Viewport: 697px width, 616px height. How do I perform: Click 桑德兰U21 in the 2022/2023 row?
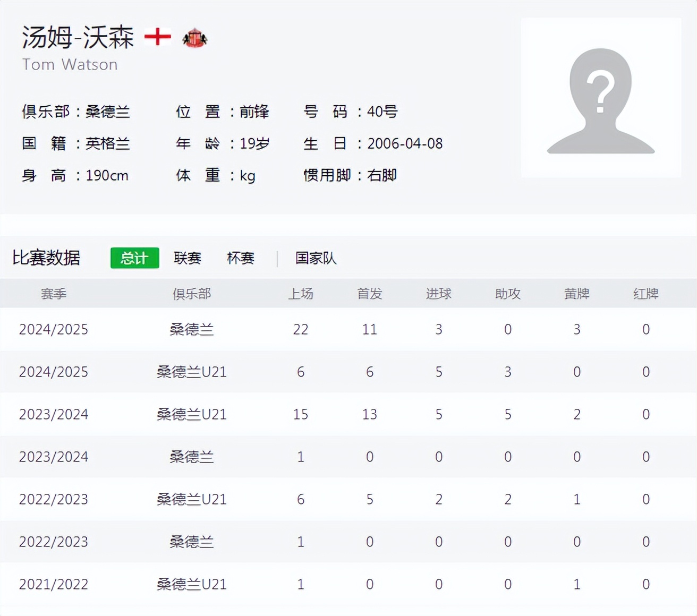click(x=192, y=499)
